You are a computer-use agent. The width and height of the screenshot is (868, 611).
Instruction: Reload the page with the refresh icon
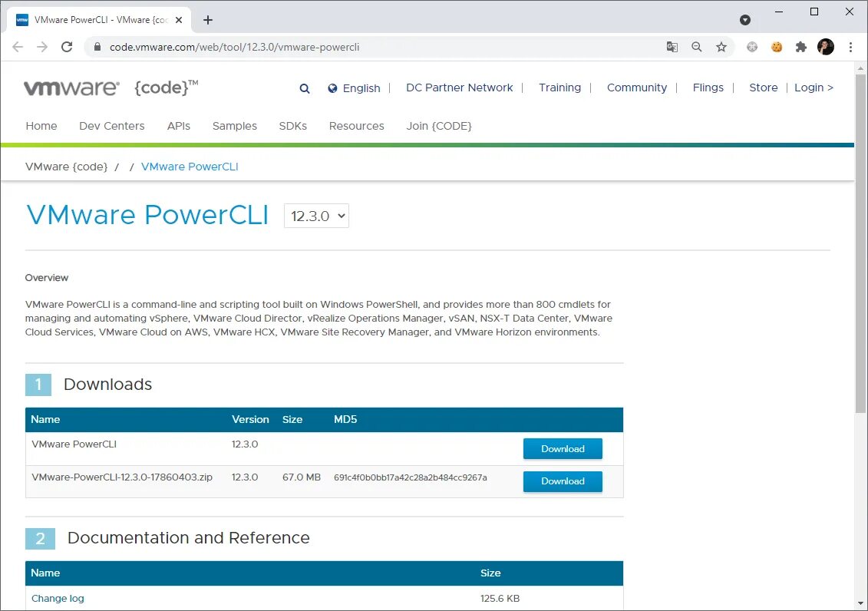click(x=67, y=47)
